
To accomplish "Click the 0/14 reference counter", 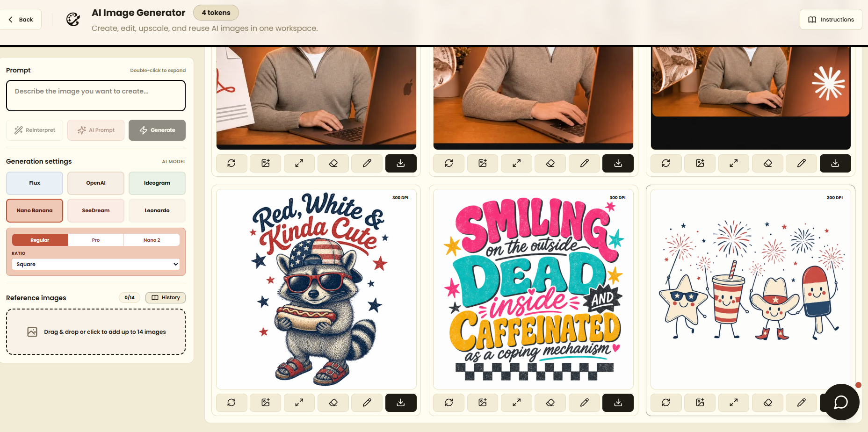I will pos(130,298).
